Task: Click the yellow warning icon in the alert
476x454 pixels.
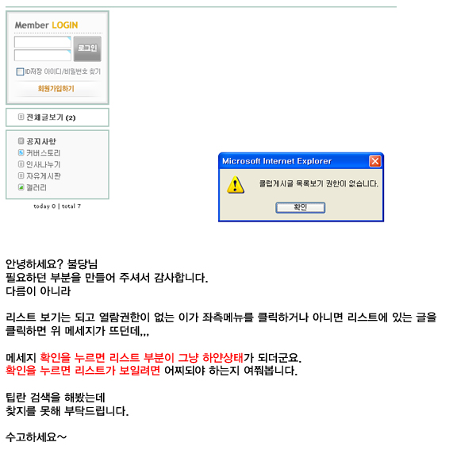Action: [236, 185]
